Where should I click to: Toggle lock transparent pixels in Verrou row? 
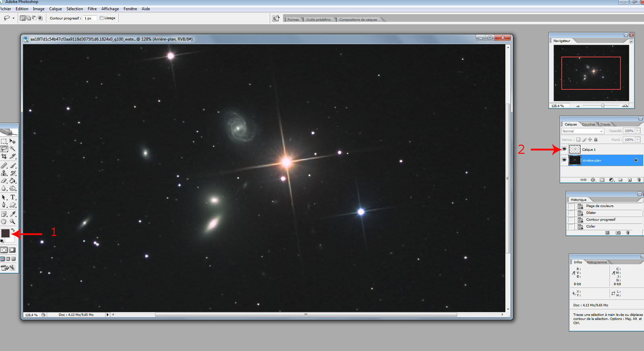(x=578, y=140)
